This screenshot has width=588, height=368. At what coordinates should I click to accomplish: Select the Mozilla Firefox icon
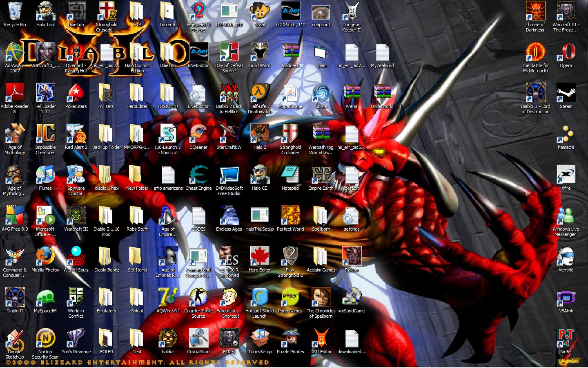[x=45, y=256]
